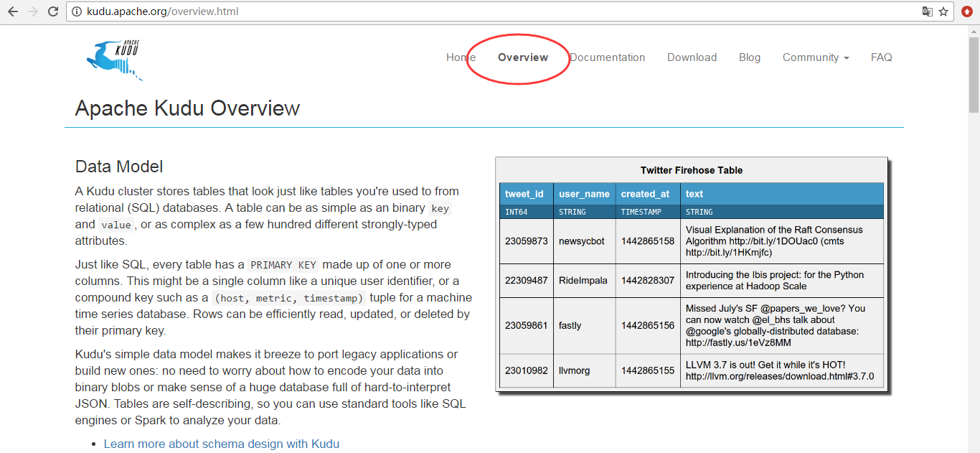
Task: Click the '1442828307' timestamp cell
Action: pyautogui.click(x=648, y=281)
